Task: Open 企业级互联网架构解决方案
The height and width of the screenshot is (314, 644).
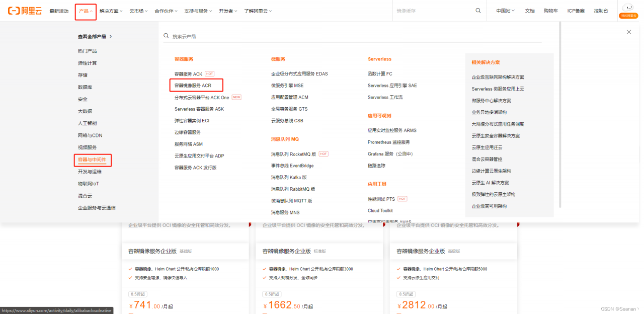Action: point(498,77)
